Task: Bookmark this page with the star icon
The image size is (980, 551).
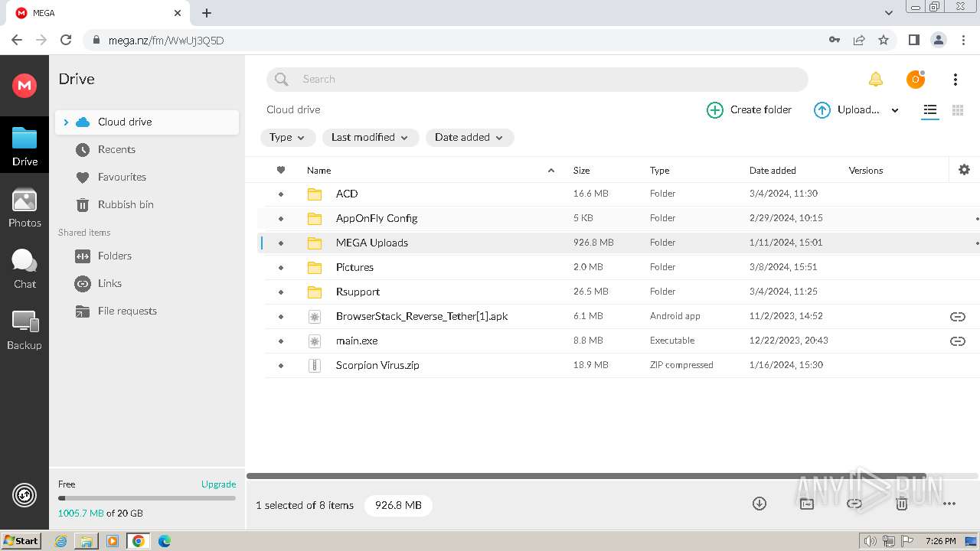Action: click(884, 41)
